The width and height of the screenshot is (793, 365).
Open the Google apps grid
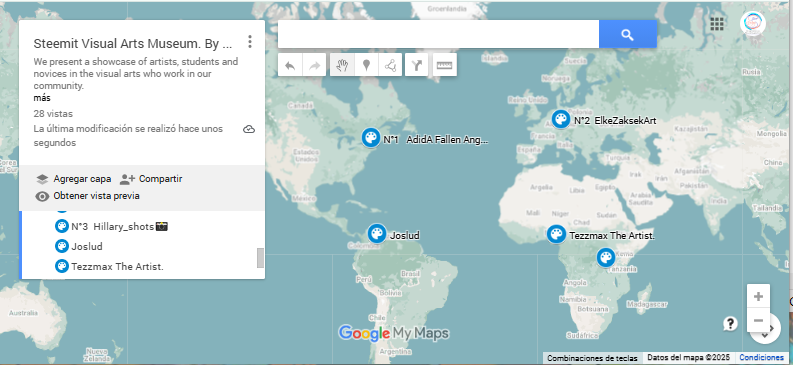click(x=717, y=24)
